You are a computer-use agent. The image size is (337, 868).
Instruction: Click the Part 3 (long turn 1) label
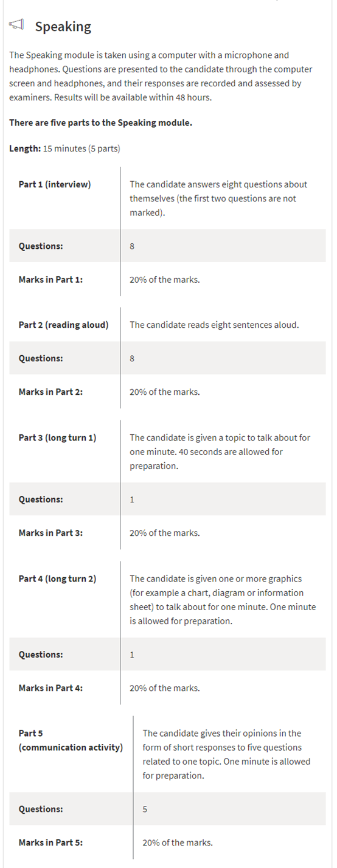57,438
